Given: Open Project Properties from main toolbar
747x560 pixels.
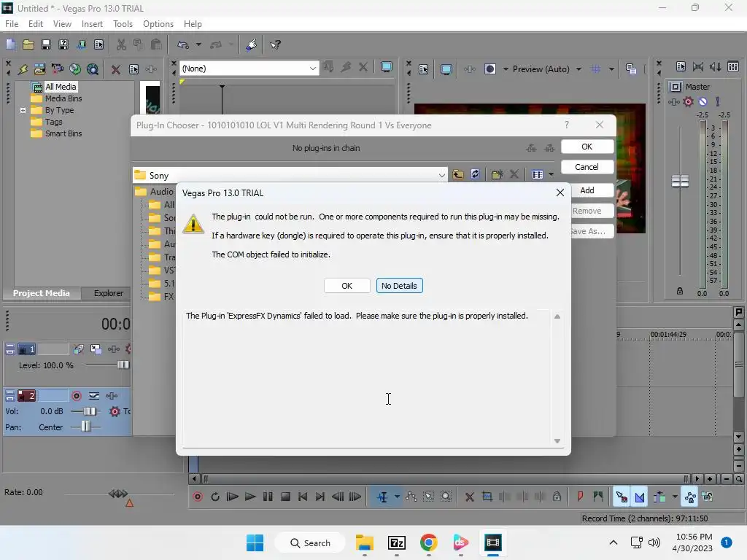Looking at the screenshot, I should click(98, 44).
